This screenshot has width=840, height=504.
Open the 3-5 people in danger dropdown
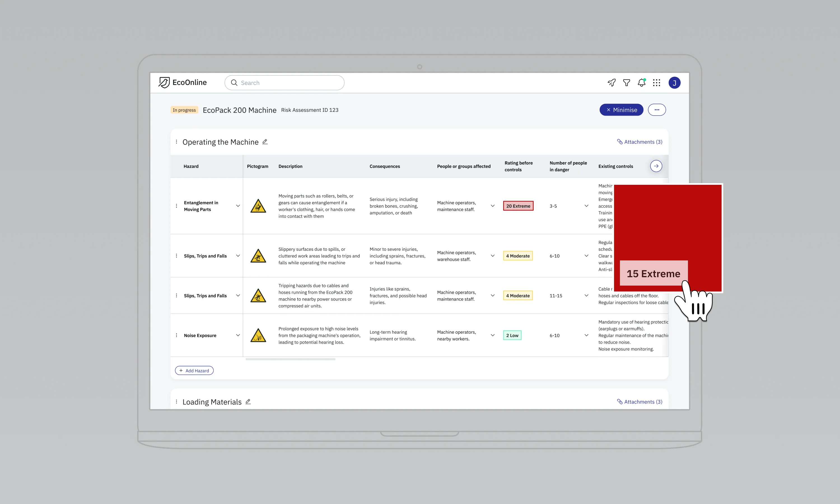[586, 206]
